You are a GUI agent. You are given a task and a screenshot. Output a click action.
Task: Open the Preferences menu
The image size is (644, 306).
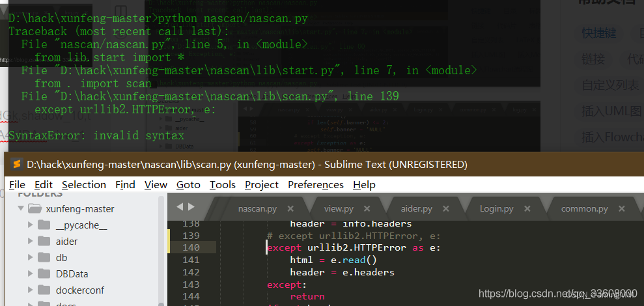pos(315,185)
